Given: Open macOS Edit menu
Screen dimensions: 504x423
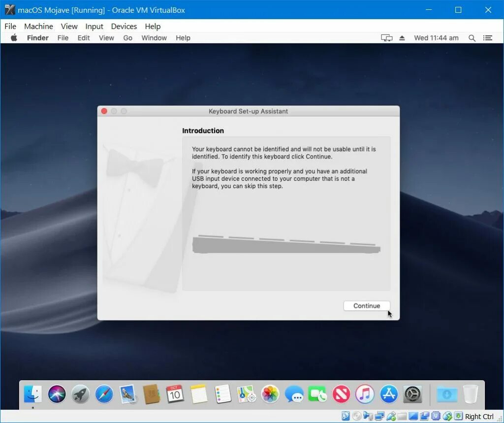Looking at the screenshot, I should pos(84,38).
